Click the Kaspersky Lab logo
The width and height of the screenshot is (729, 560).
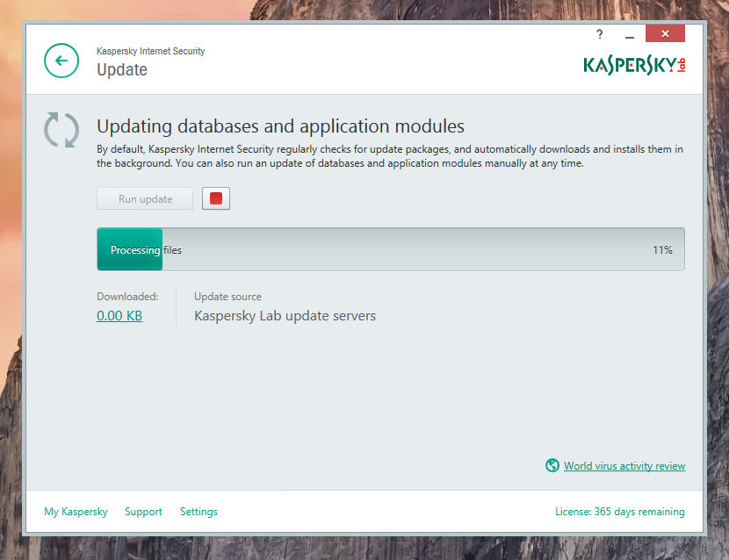[x=634, y=66]
